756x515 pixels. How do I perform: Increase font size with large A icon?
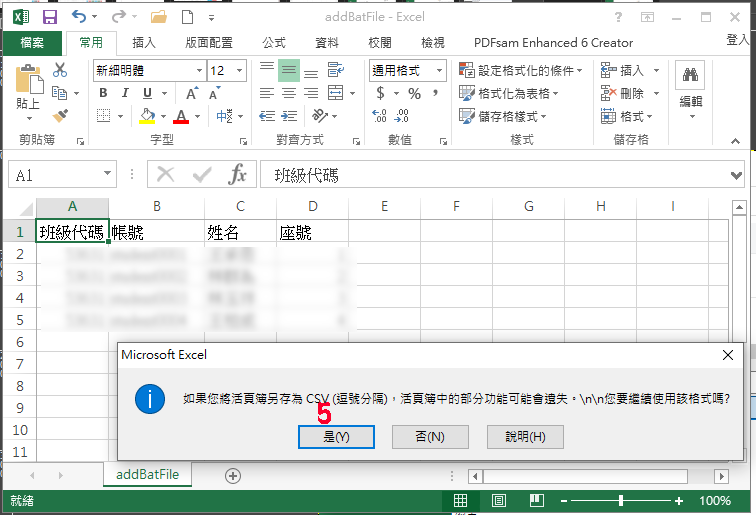[x=191, y=93]
